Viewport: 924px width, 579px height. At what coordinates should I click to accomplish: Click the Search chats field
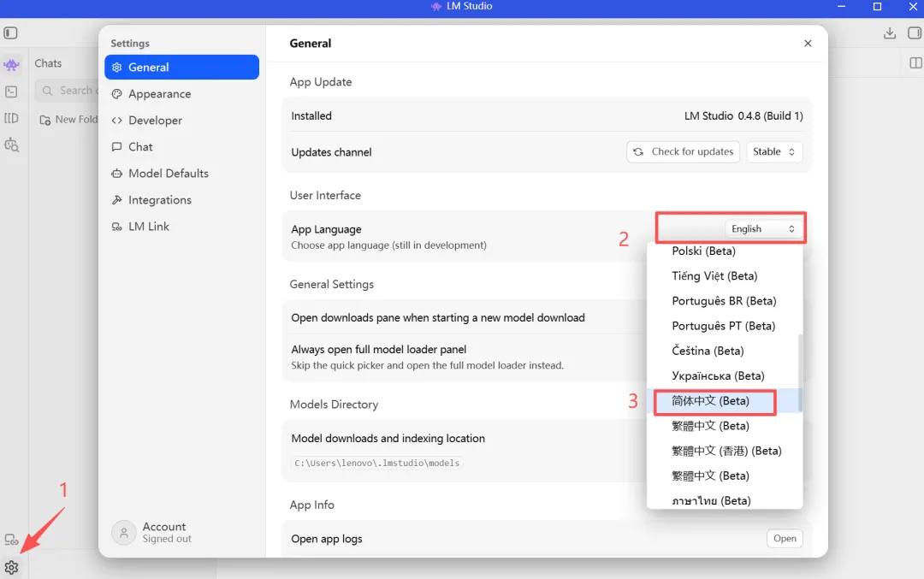click(x=67, y=91)
